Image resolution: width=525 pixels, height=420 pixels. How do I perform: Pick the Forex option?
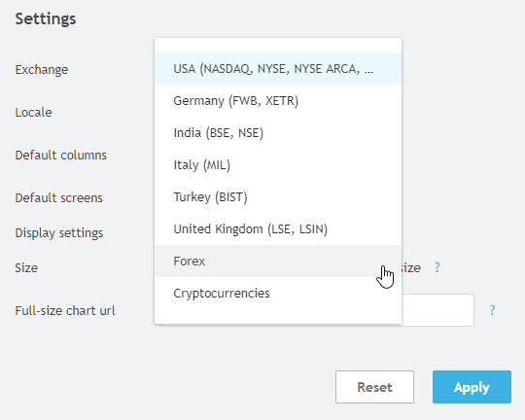[278, 261]
